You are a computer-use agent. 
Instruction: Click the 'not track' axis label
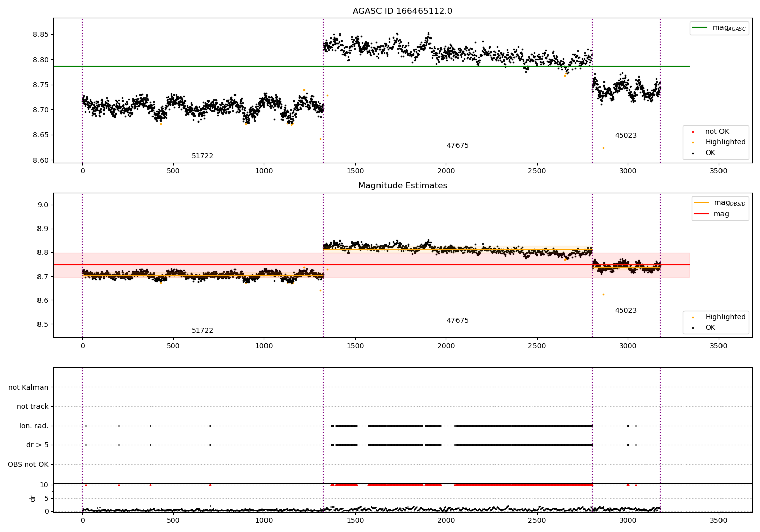click(x=32, y=407)
